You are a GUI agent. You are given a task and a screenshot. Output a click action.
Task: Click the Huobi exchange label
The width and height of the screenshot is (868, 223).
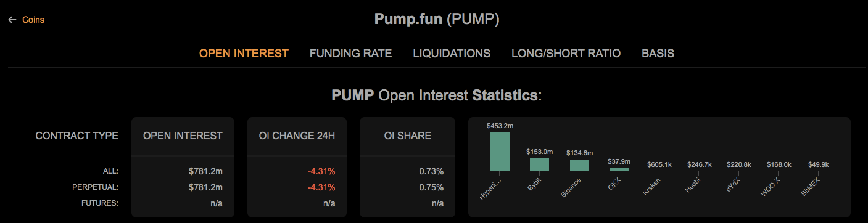pos(693,185)
